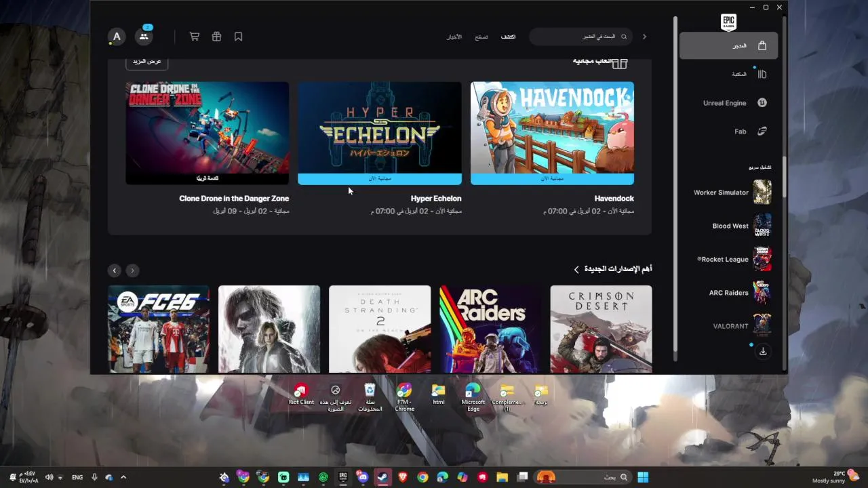Click the Epic Games logo

tap(728, 22)
